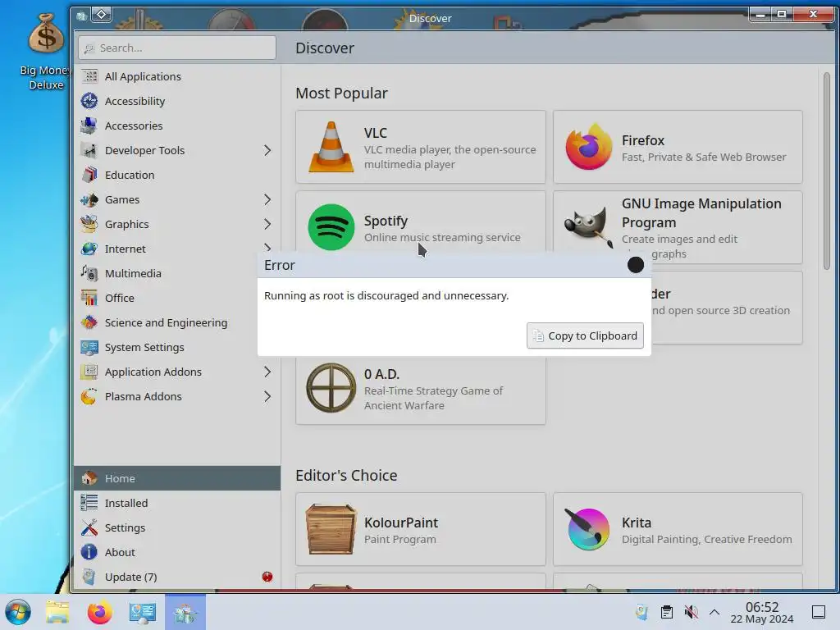Expand the Plasma Addons subcategories arrow
This screenshot has height=630, width=840.
(267, 397)
